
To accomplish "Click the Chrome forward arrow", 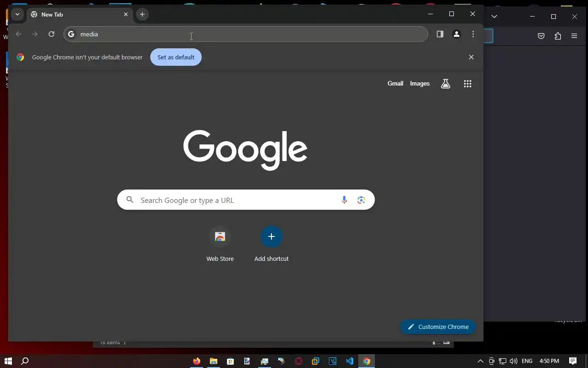I will coord(35,34).
